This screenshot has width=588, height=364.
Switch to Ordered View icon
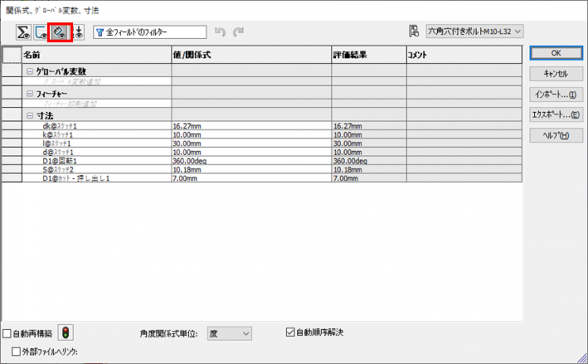point(78,32)
